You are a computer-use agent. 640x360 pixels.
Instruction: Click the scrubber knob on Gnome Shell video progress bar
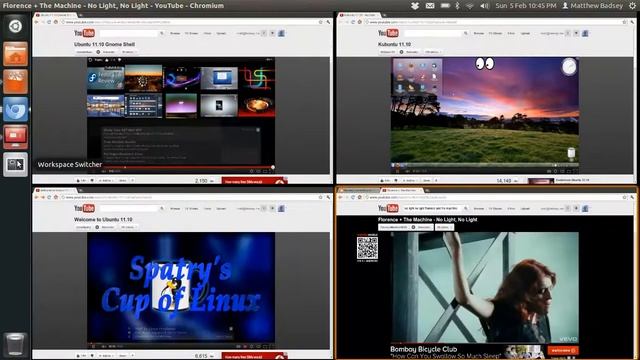[x=273, y=167]
